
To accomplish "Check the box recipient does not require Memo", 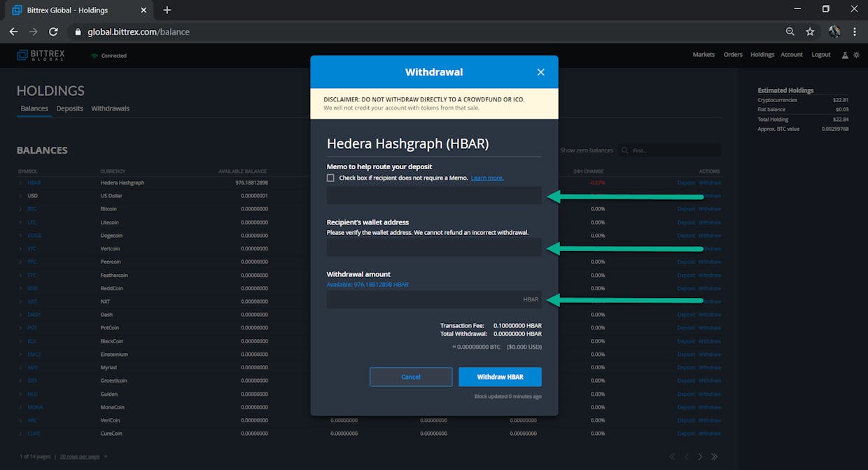I will [330, 178].
